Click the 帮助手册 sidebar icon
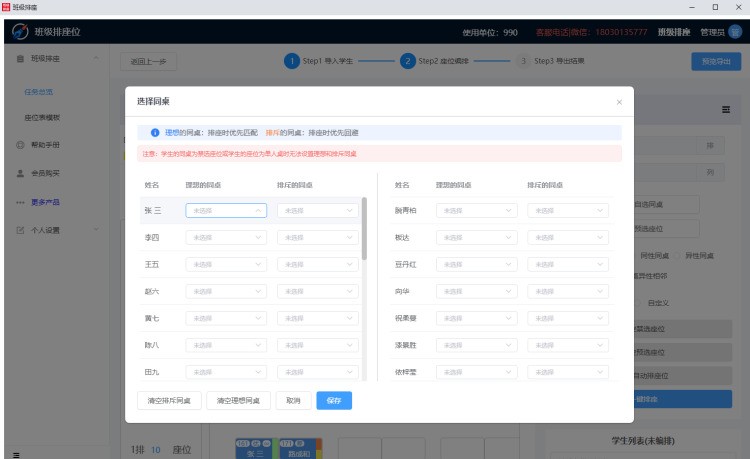Image resolution: width=750 pixels, height=459 pixels. [x=21, y=145]
